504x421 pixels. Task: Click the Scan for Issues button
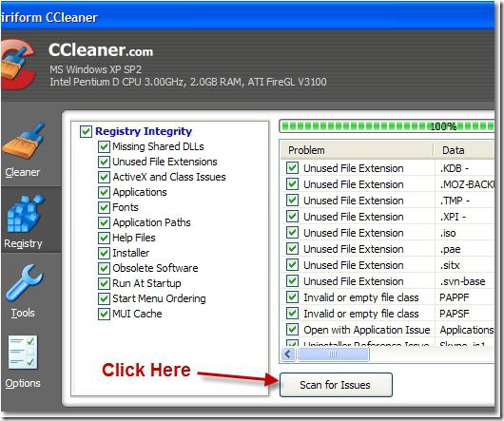pos(336,385)
